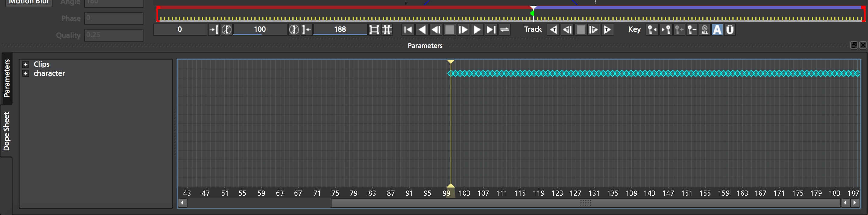Select the Parameters side tab
868x215 pixels.
6,78
